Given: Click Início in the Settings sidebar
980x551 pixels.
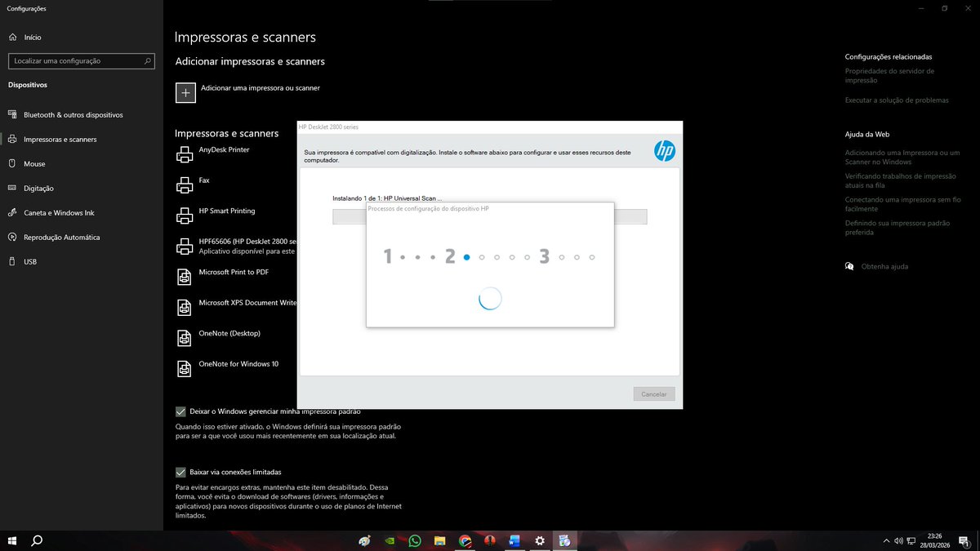Looking at the screenshot, I should pos(33,38).
